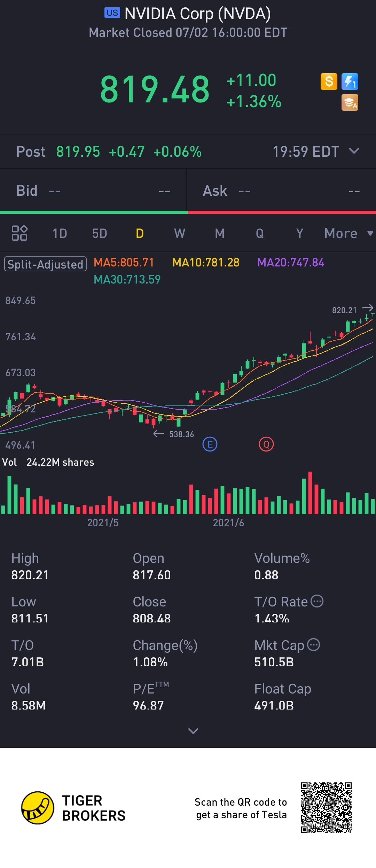Viewport: 376px width, 868px height.
Task: Tap the blue lightning bolt icon
Action: tap(350, 82)
